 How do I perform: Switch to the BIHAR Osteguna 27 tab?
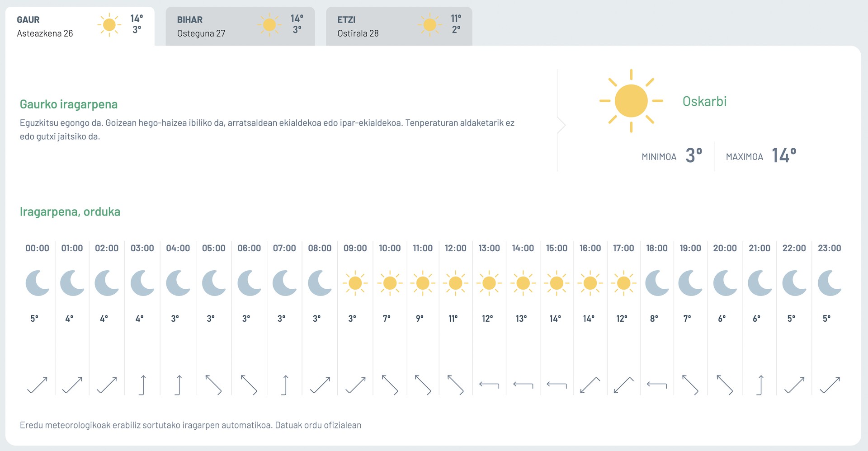pyautogui.click(x=240, y=26)
